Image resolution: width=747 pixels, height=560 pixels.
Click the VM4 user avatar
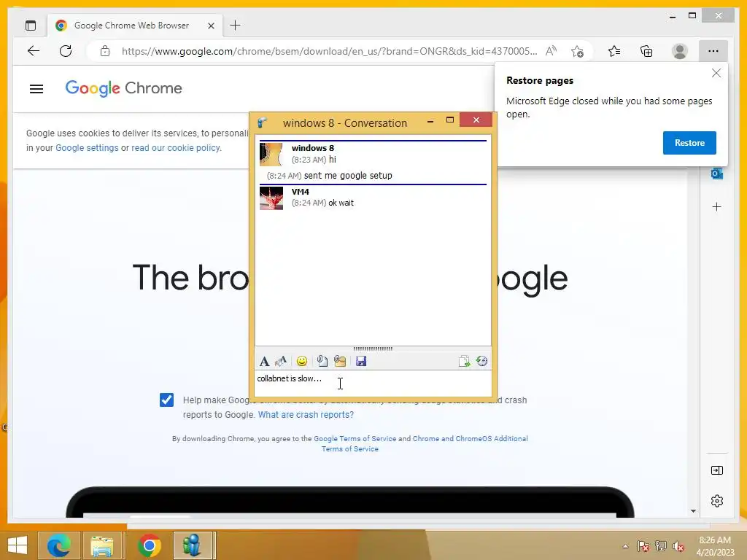pyautogui.click(x=271, y=198)
